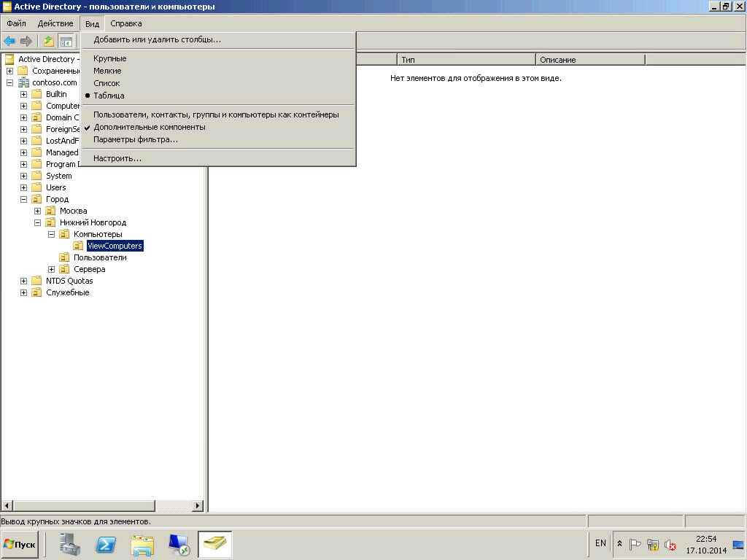
Task: Expand the NTDS Quotas node
Action: (23, 281)
